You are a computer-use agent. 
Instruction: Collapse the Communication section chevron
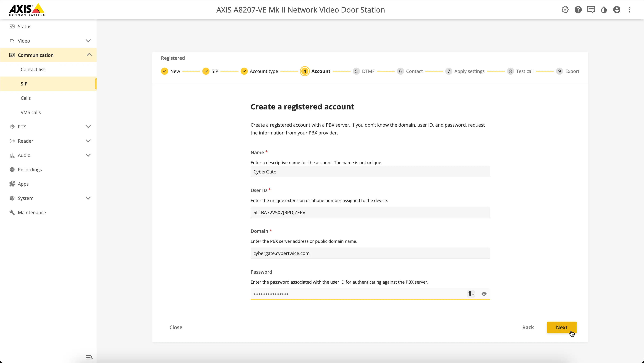[89, 55]
